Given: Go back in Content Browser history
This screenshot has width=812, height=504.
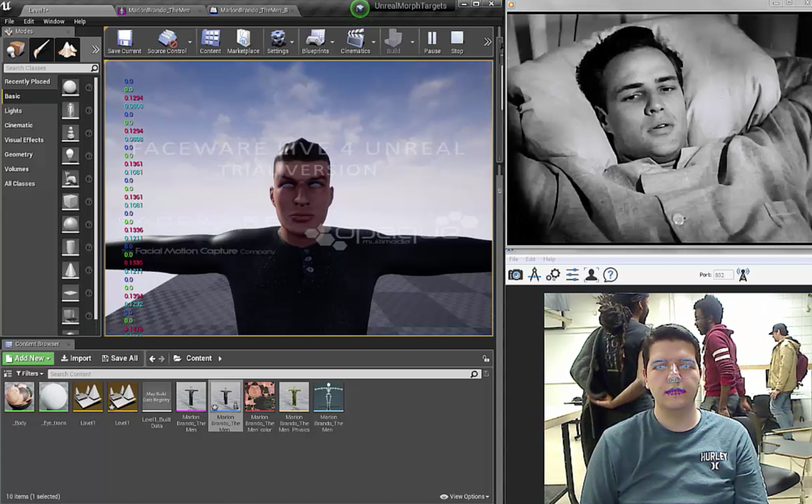Looking at the screenshot, I should (x=152, y=359).
